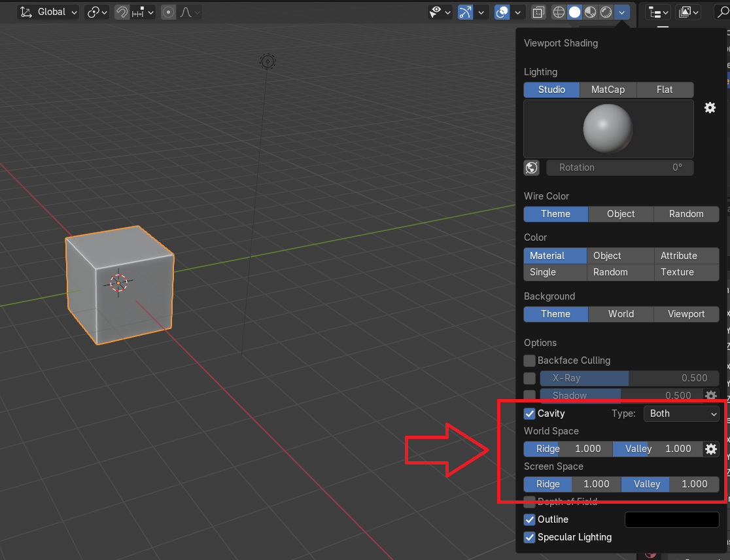Toggle world space lighting globe icon
Image resolution: width=730 pixels, height=560 pixels.
point(532,167)
